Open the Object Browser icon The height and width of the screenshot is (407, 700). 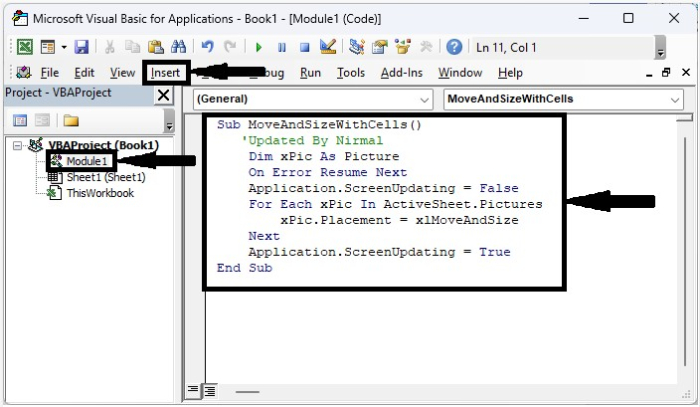click(x=403, y=47)
